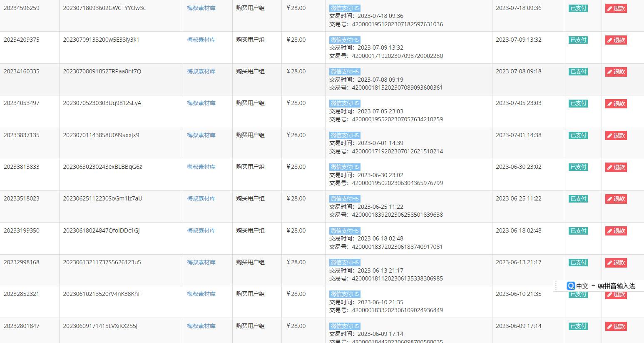Image resolution: width=644 pixels, height=343 pixels.
Task: Select order number 20230701143858U099axxJx9
Action: [x=101, y=135]
